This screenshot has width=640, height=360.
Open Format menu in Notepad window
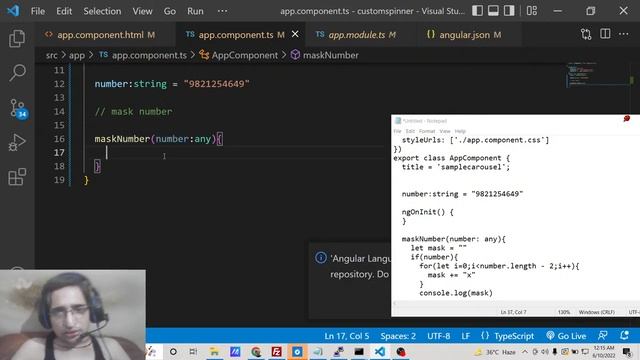click(x=427, y=131)
